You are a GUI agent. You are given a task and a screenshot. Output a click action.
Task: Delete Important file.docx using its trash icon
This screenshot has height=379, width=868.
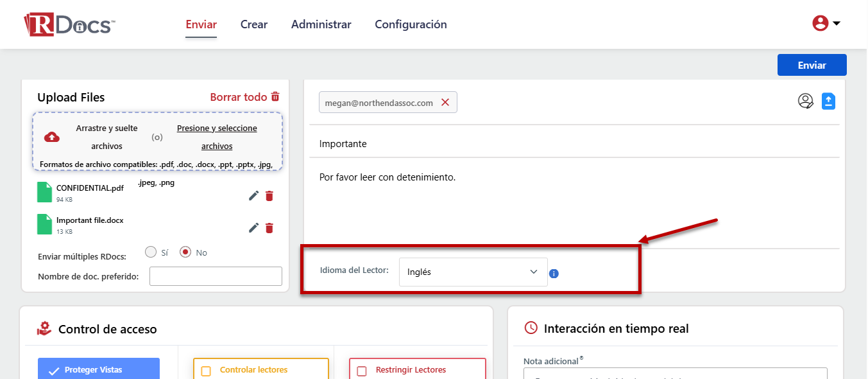269,227
